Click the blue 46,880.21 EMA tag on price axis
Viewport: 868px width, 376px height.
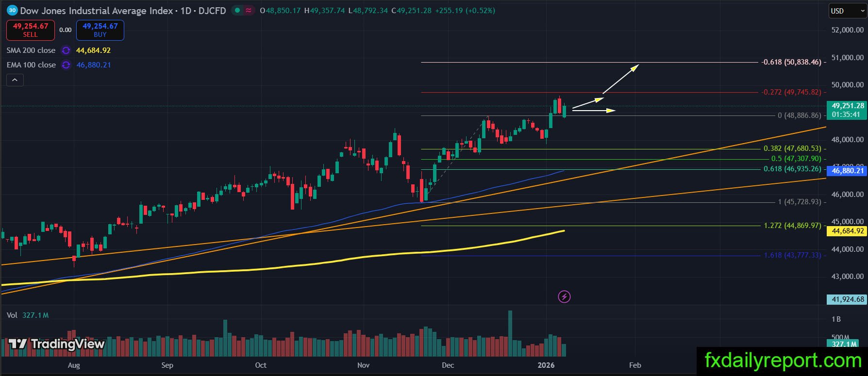tap(847, 171)
